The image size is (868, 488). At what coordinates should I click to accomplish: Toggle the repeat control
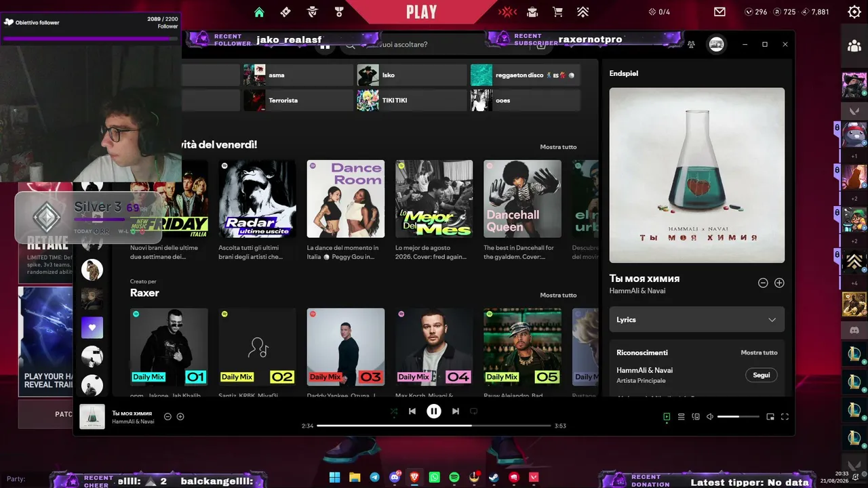coord(474,411)
